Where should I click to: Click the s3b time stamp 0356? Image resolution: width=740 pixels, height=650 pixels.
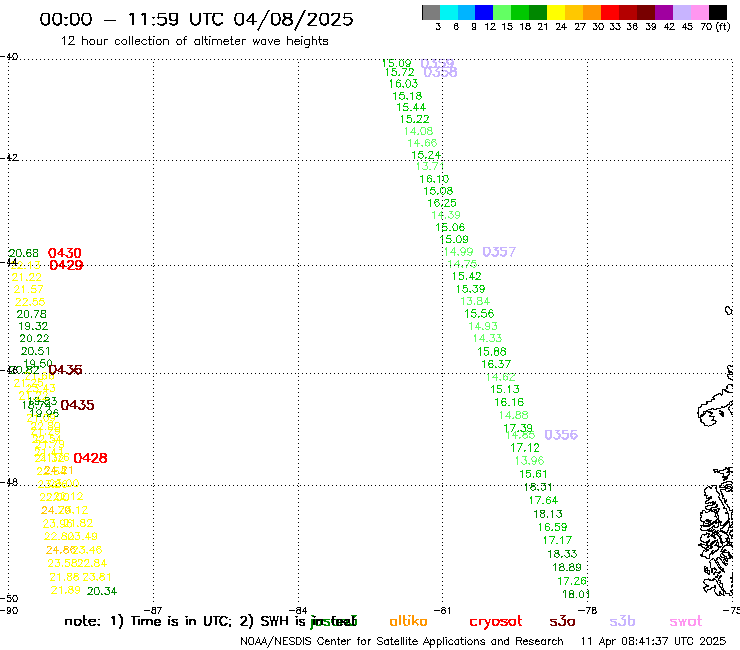click(x=561, y=435)
